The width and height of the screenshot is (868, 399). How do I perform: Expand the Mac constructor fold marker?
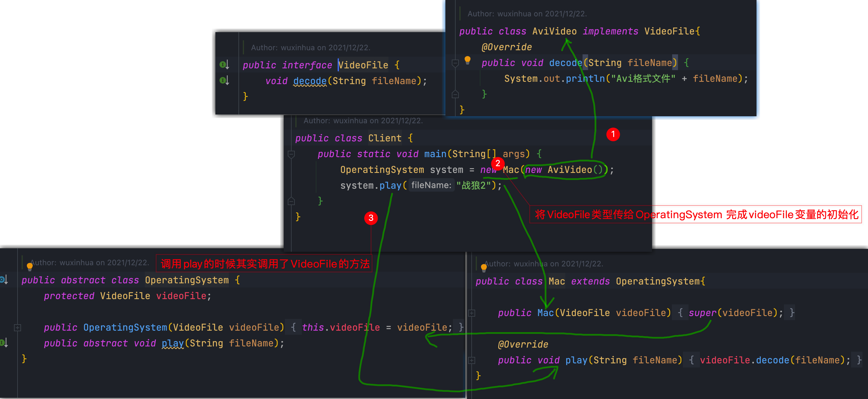[472, 313]
